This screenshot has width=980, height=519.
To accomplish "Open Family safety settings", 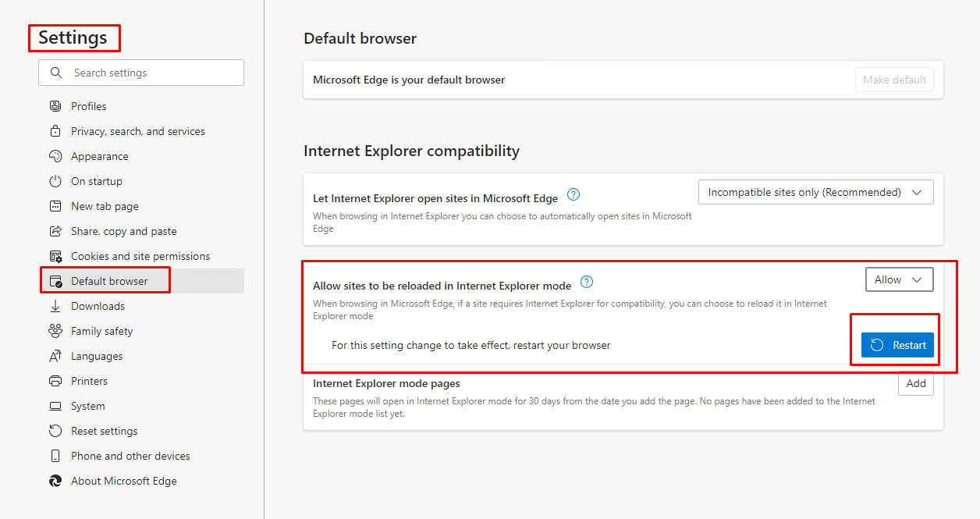I will point(101,330).
